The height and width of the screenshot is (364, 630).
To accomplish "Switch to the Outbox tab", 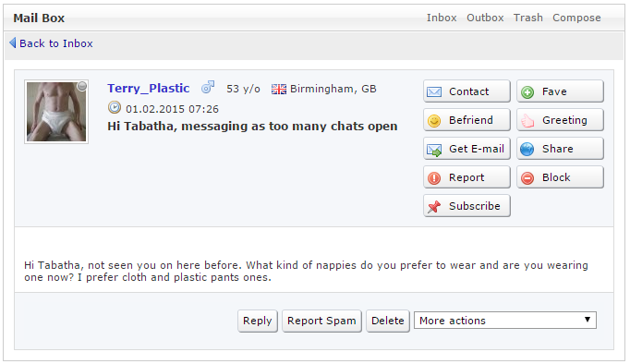I will pyautogui.click(x=485, y=18).
